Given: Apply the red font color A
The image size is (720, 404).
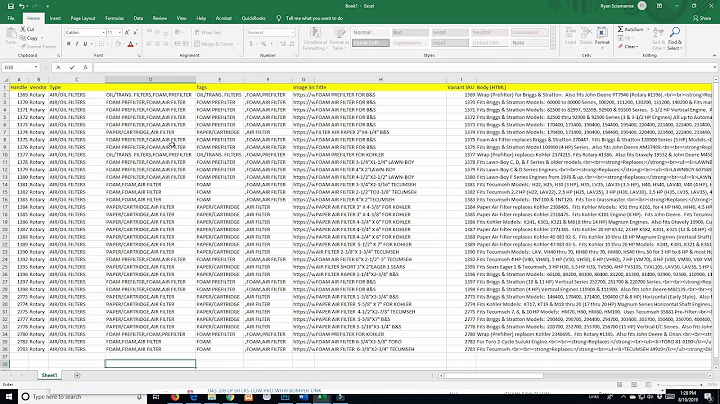Looking at the screenshot, I should 130,44.
